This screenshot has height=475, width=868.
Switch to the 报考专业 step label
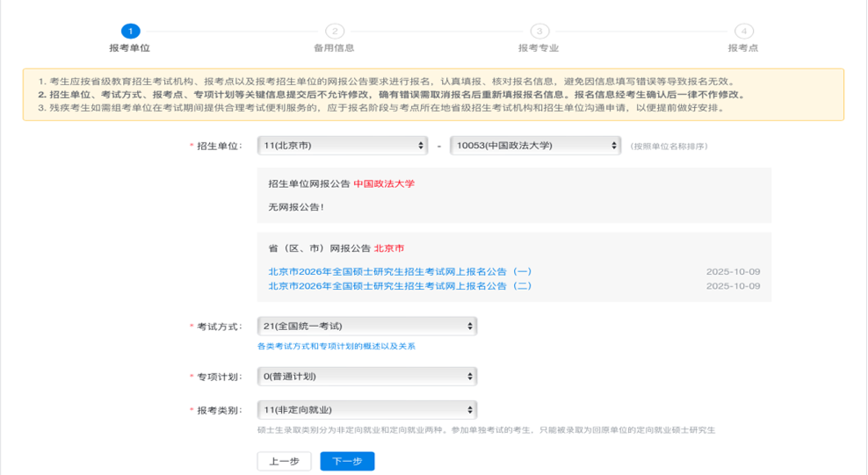(539, 48)
